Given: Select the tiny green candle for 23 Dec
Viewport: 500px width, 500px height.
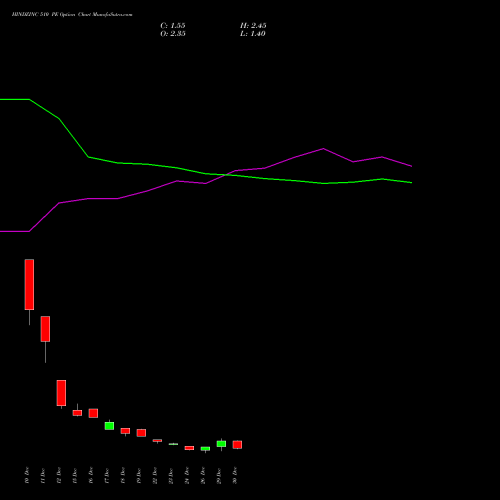Looking at the screenshot, I should pos(173,444).
